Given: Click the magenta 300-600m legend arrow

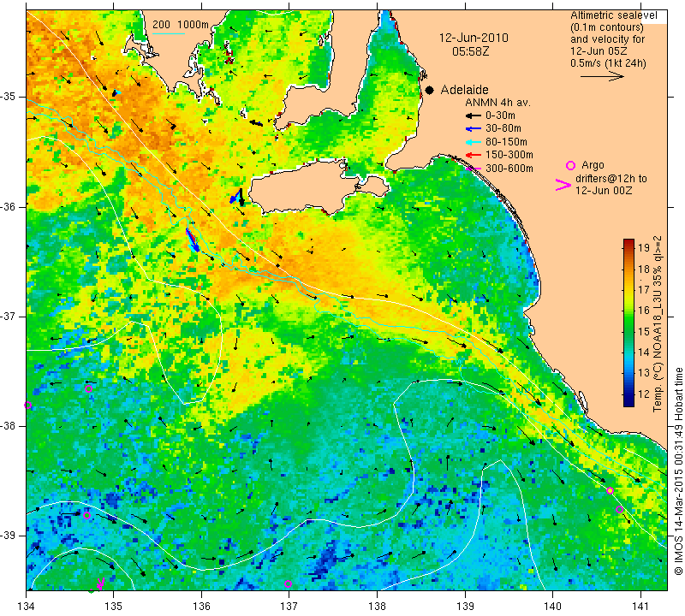Looking at the screenshot, I should tap(473, 168).
